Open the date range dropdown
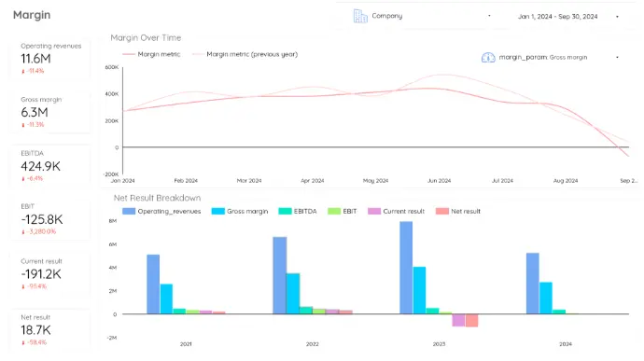Viewport: 644px width, 361px height. point(568,17)
